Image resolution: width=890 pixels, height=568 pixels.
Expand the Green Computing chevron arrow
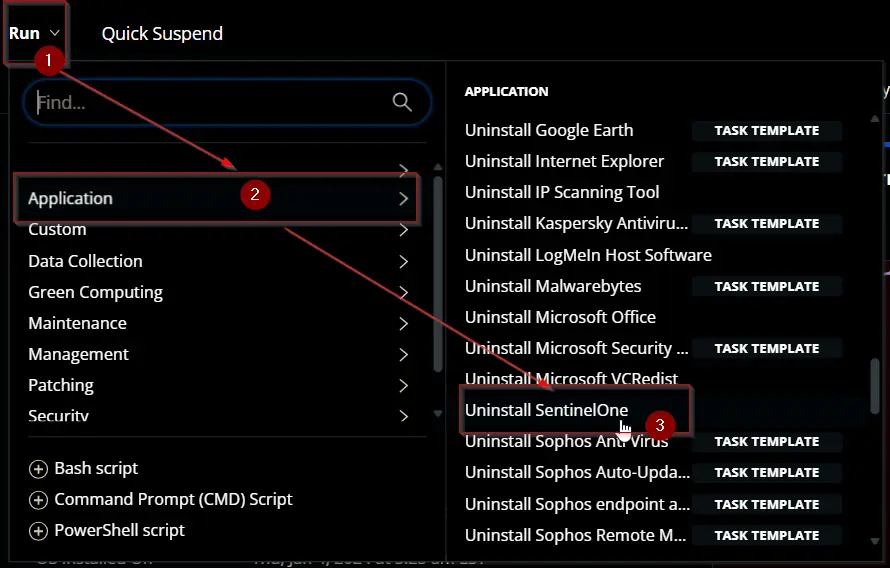404,292
